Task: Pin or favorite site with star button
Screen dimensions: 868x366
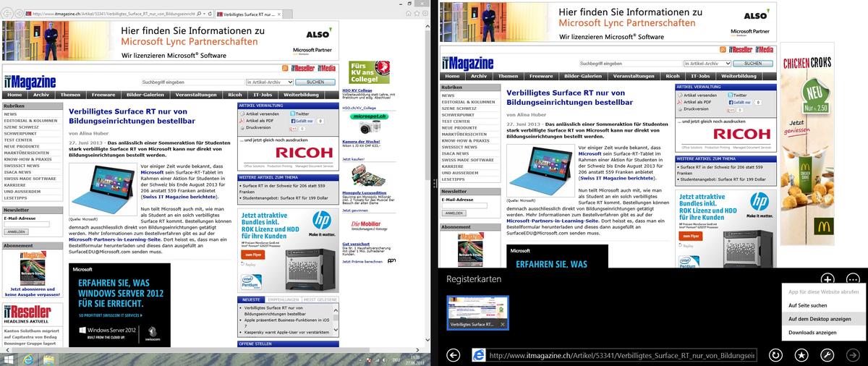Action: click(801, 355)
